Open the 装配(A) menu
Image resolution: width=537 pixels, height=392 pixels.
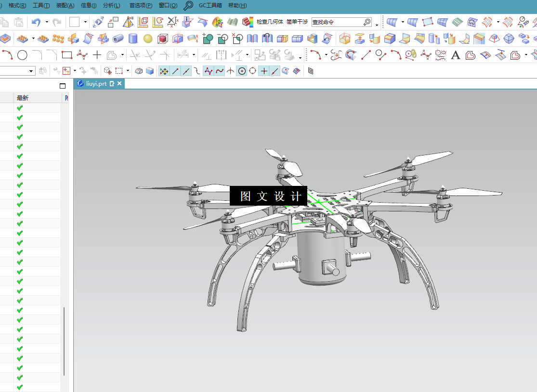[65, 5]
